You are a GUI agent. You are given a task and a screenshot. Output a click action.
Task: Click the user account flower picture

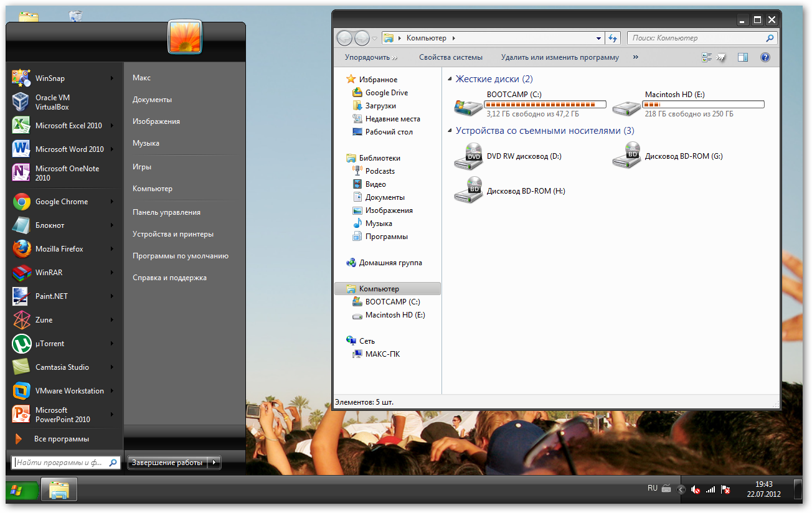(186, 36)
